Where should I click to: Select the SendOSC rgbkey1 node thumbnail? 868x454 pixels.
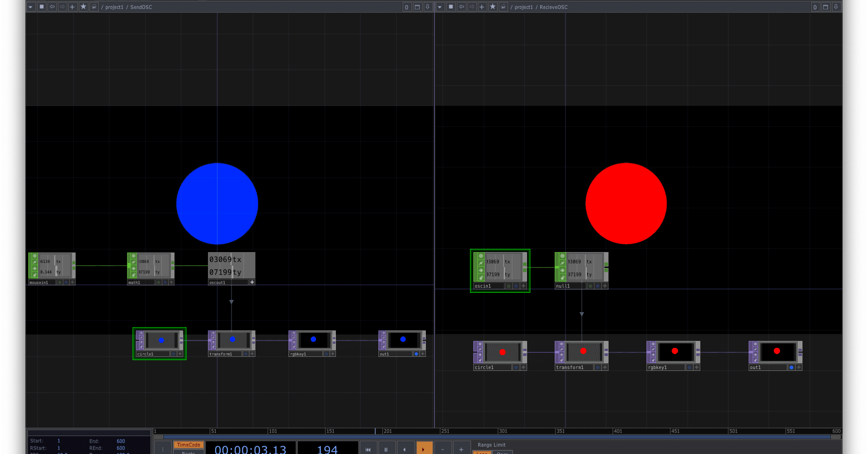coord(313,340)
